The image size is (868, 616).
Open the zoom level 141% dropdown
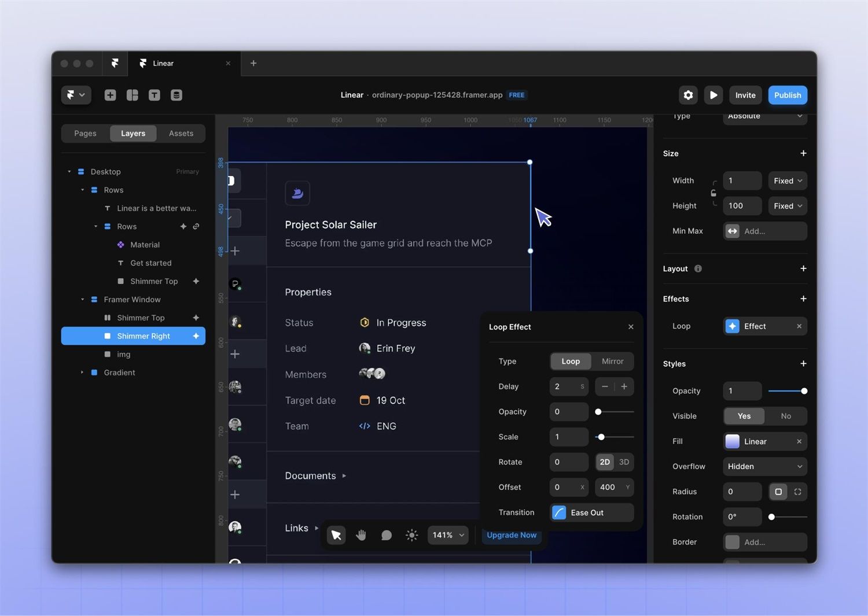[x=448, y=535]
